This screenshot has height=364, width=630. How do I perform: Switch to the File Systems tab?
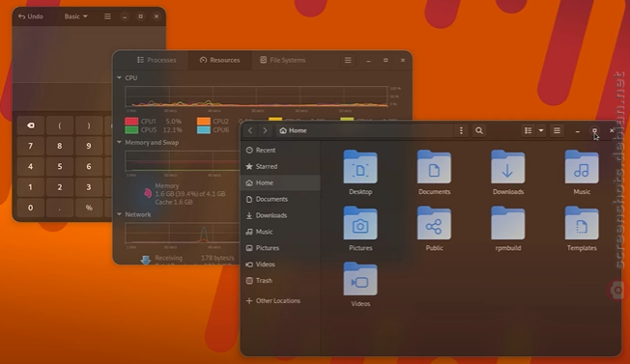pyautogui.click(x=282, y=60)
